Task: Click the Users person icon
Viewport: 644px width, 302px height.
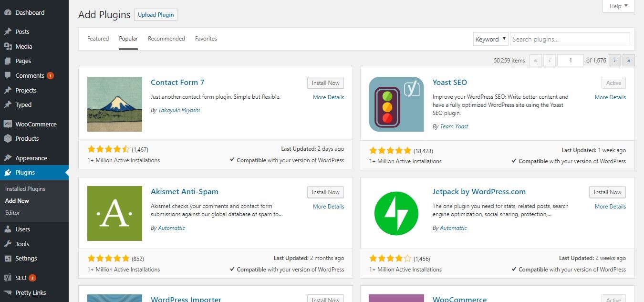Action: pyautogui.click(x=8, y=229)
